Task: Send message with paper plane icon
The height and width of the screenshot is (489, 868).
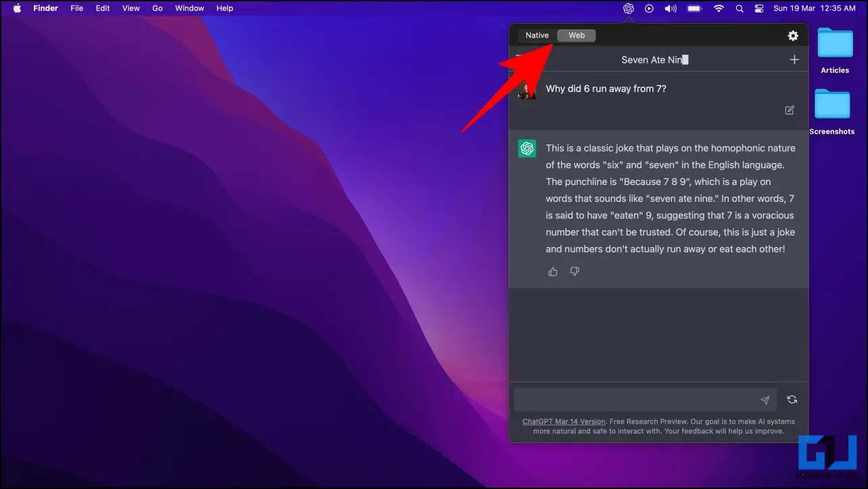Action: pos(765,400)
